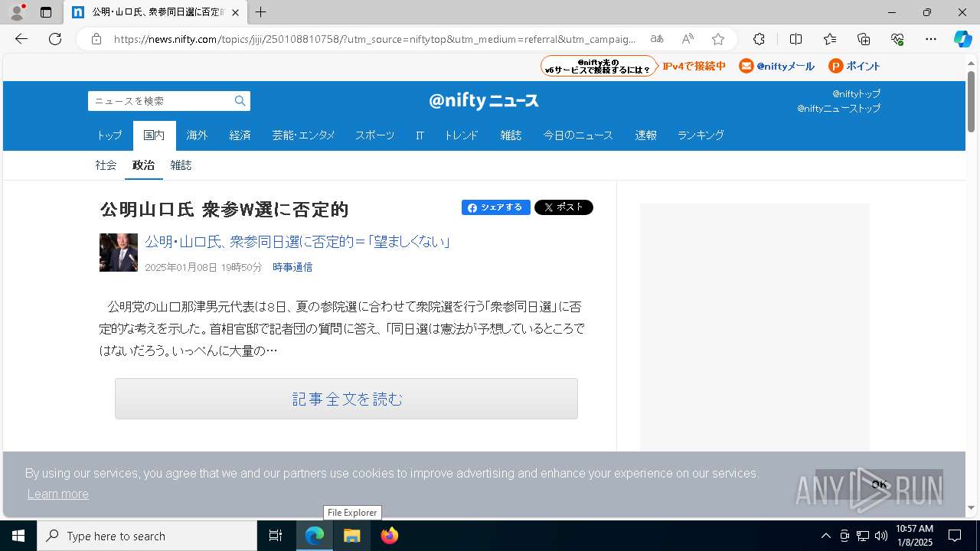
Task: Open the taskbar clock and date
Action: [914, 536]
